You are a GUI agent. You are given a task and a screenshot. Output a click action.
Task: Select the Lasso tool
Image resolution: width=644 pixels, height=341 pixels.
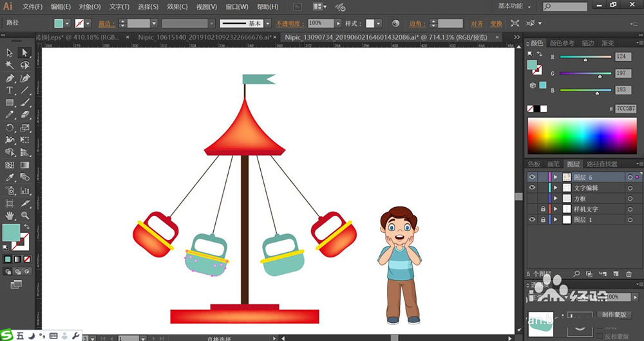click(24, 65)
